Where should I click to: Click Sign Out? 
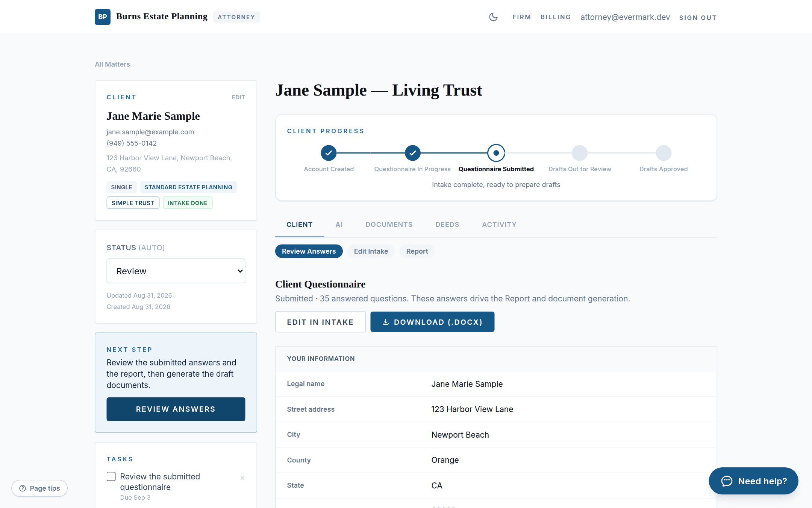tap(698, 18)
